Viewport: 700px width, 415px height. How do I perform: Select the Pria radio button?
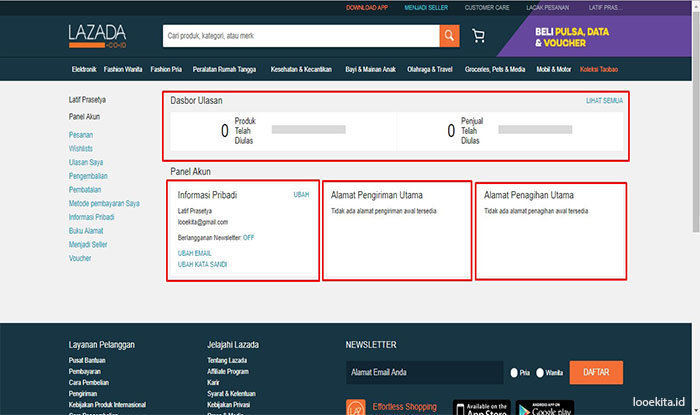[x=514, y=373]
